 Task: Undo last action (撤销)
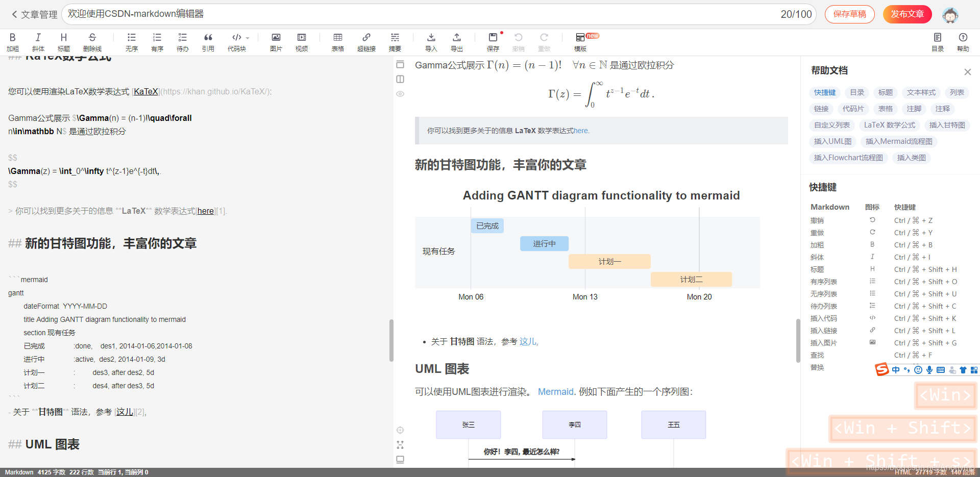point(519,42)
